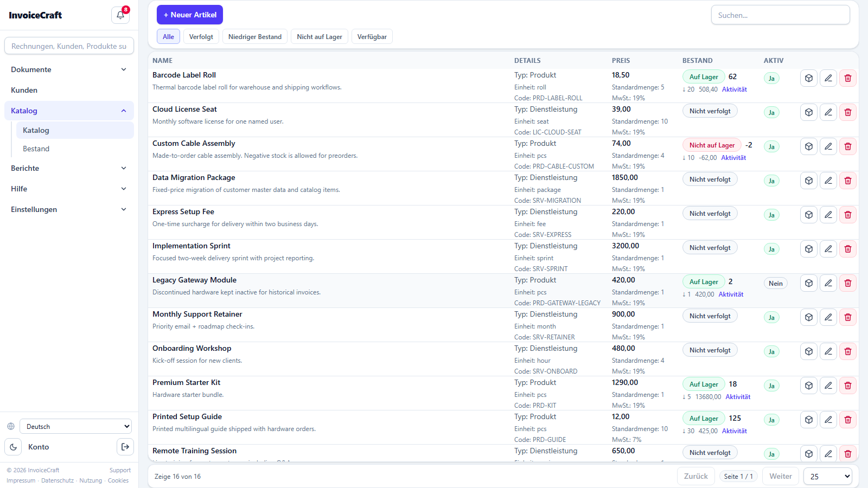Toggle Ja active badge for Barcode Label Roll
The image size is (868, 488).
coord(771,78)
